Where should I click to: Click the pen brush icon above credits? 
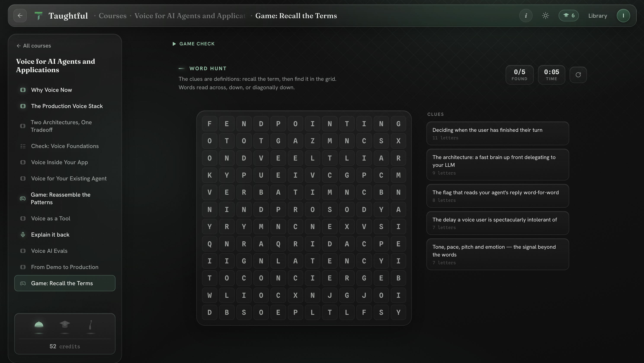[91, 325]
